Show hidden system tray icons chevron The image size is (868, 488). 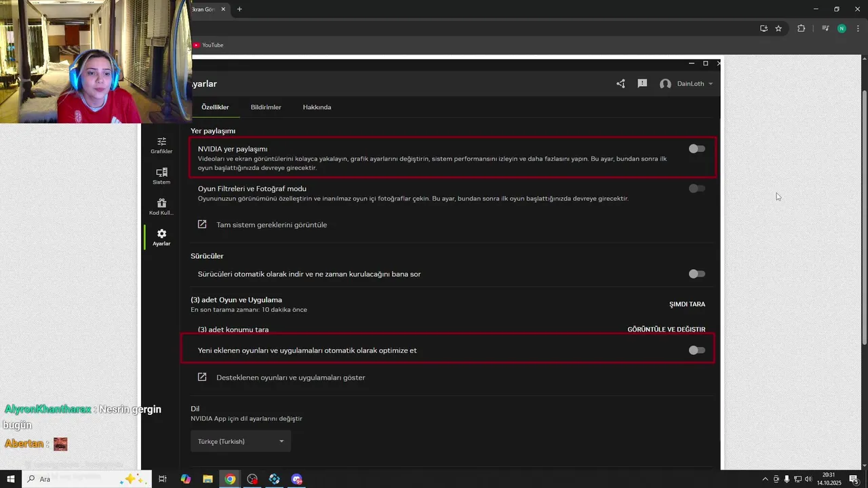(x=766, y=479)
